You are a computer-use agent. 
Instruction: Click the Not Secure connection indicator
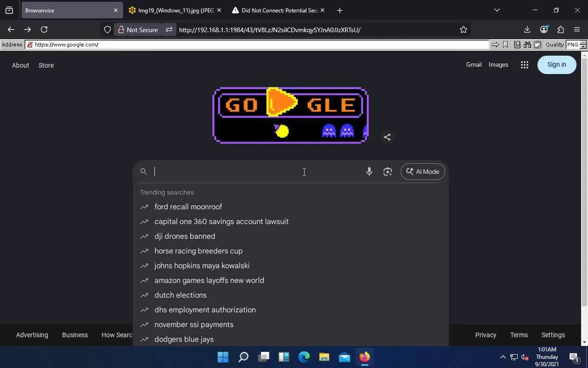point(138,29)
